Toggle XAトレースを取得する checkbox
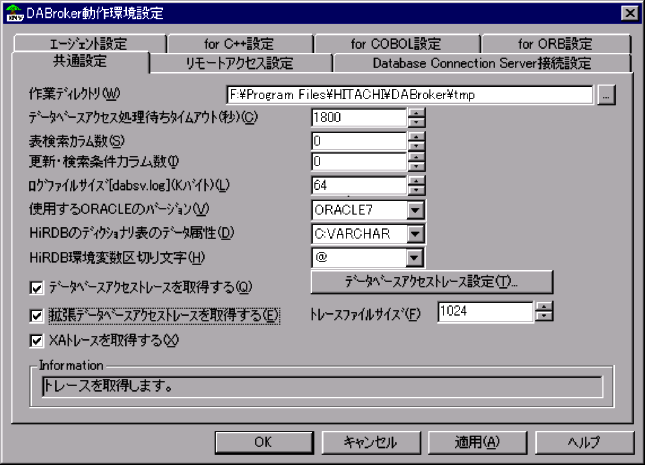Viewport: 645px width, 465px height. 37,341
